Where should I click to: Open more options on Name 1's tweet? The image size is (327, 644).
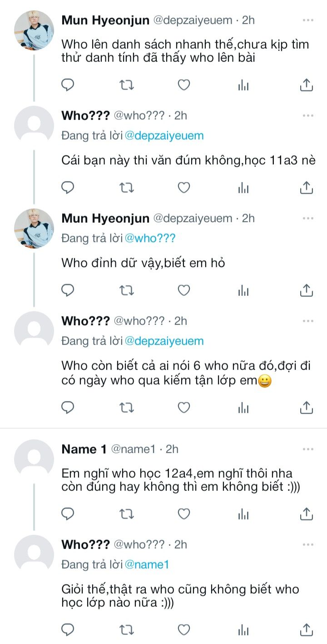coord(308,449)
